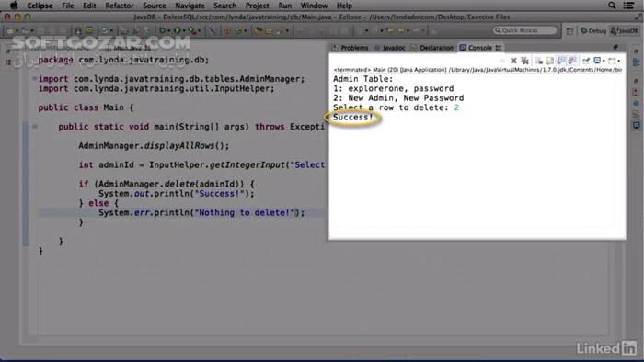Viewport: 644px width, 362px height.
Task: Open the Declaration tab
Action: (432, 48)
